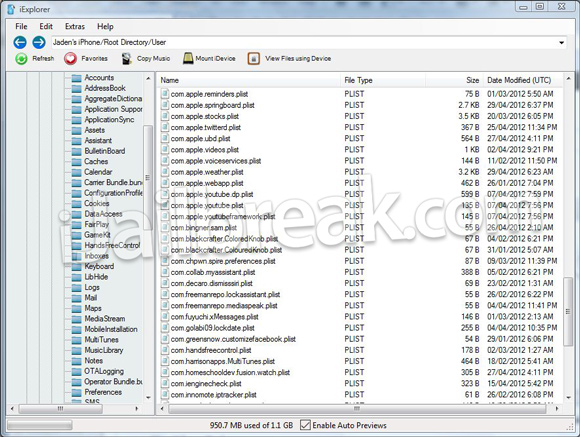This screenshot has width=580, height=437.
Task: Select the MultiTunes folder
Action: click(101, 340)
